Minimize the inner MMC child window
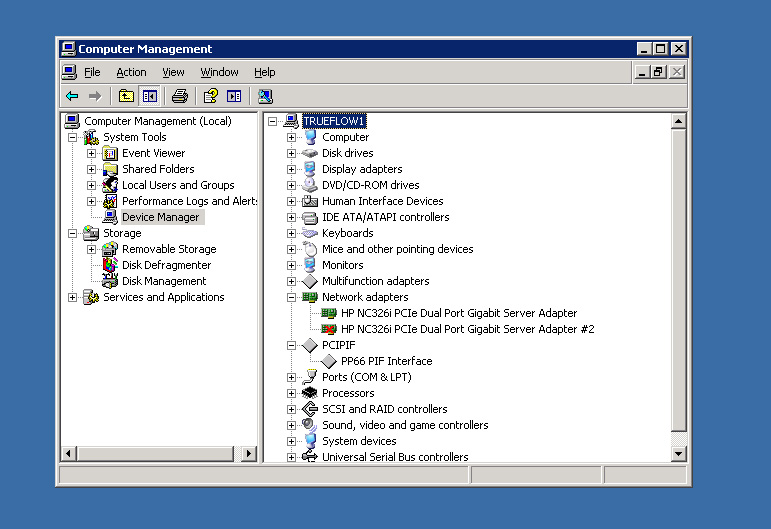 point(641,72)
